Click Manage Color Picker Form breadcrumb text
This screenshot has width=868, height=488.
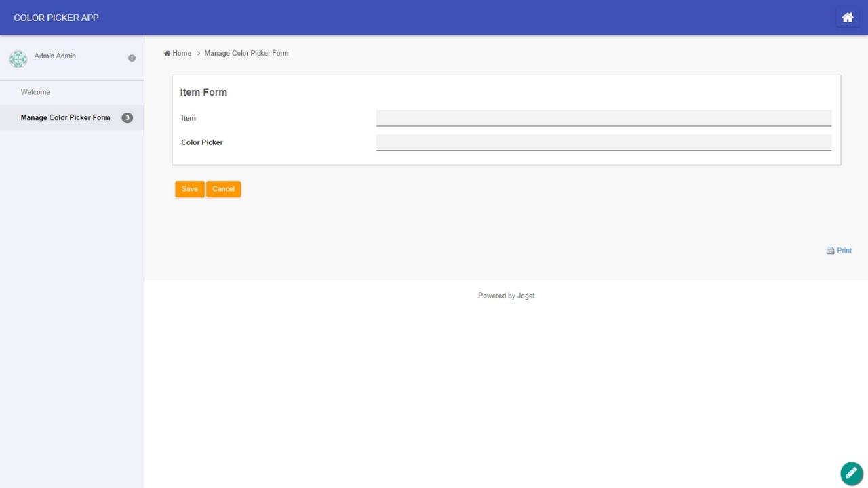(x=246, y=54)
